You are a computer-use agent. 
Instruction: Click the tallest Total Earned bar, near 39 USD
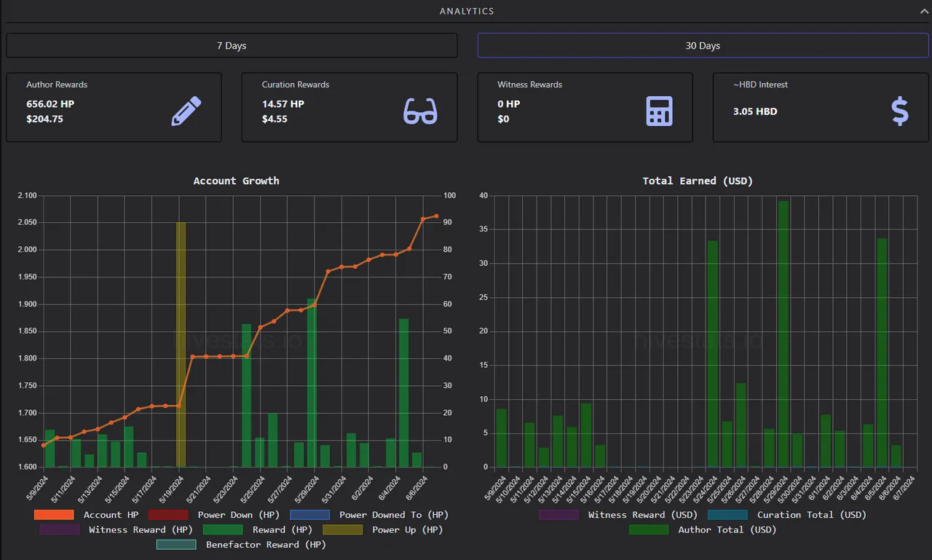click(x=783, y=334)
